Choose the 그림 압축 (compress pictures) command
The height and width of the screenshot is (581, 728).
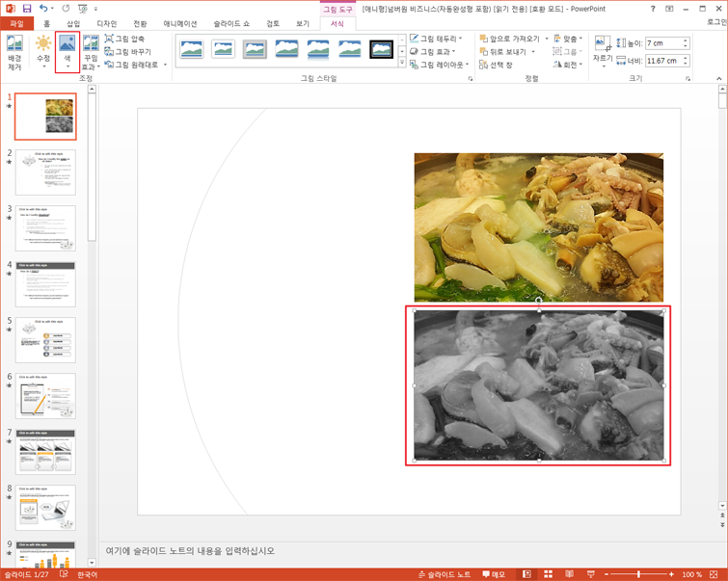[x=124, y=39]
